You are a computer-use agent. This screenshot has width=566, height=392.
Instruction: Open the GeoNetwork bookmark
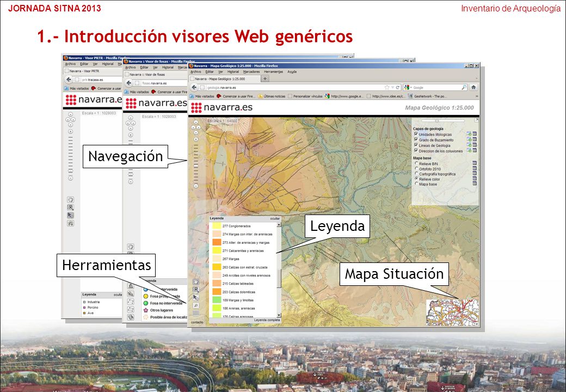click(427, 96)
